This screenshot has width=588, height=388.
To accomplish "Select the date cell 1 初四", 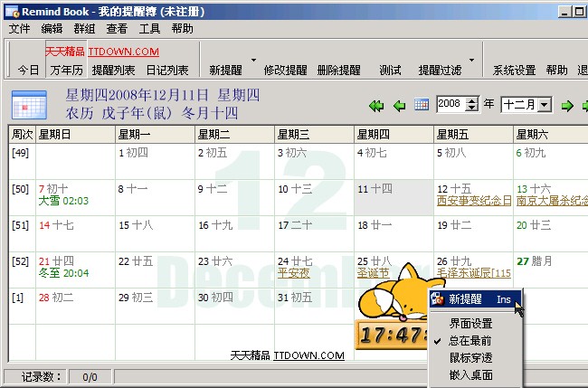I will (x=155, y=161).
